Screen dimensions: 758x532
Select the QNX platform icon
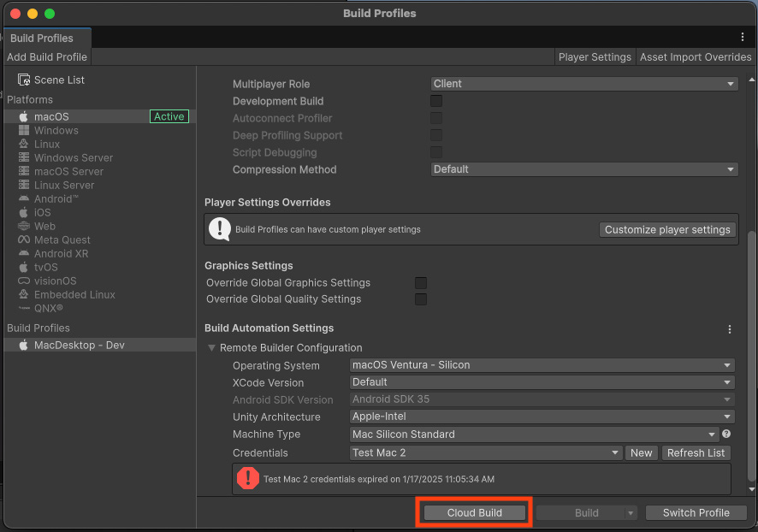point(24,308)
